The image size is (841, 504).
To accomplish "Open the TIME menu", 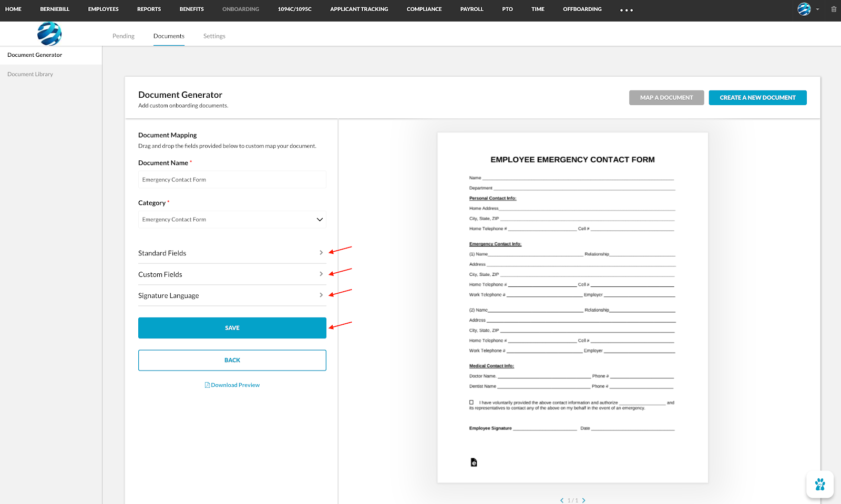I will point(538,9).
